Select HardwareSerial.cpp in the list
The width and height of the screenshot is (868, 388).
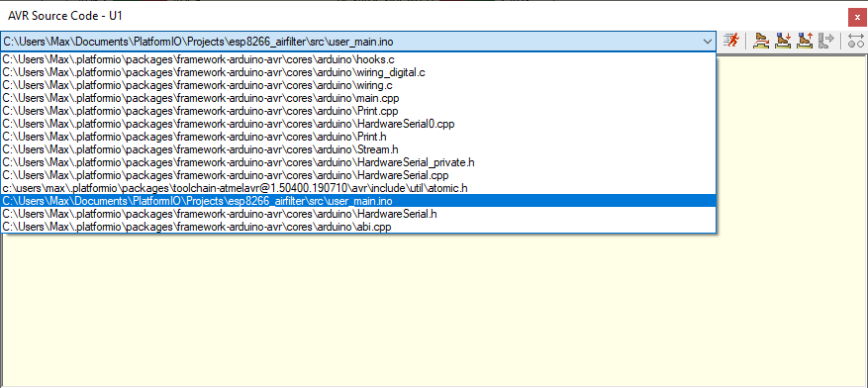click(358, 175)
